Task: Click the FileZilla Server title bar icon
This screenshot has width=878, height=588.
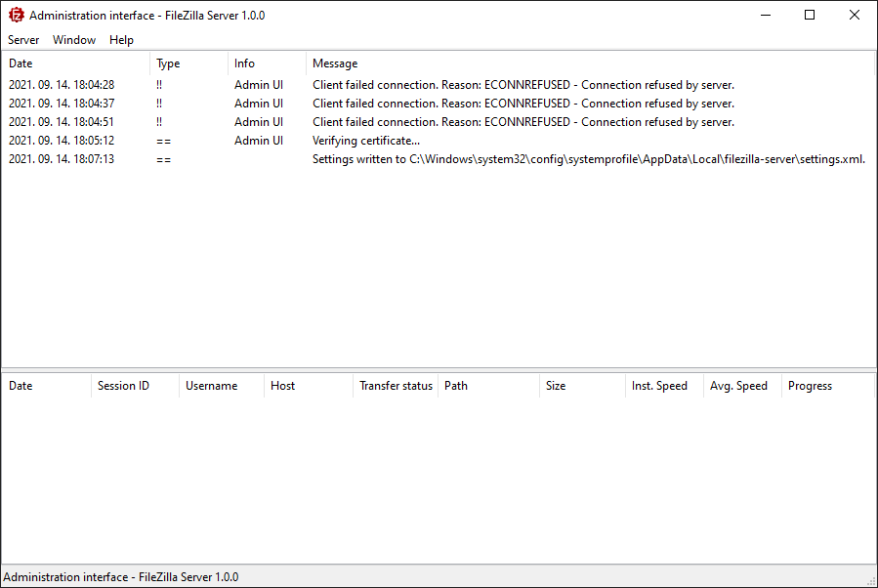Action: point(17,15)
